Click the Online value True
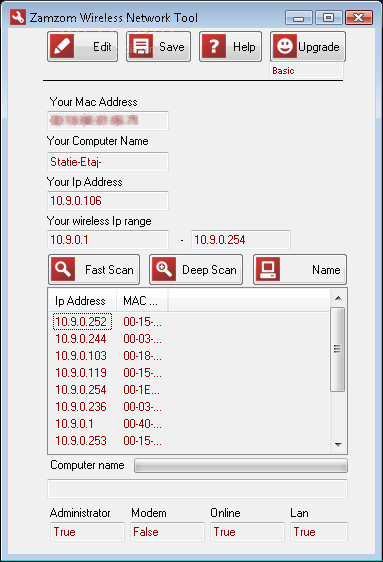The width and height of the screenshot is (383, 562). click(x=247, y=532)
